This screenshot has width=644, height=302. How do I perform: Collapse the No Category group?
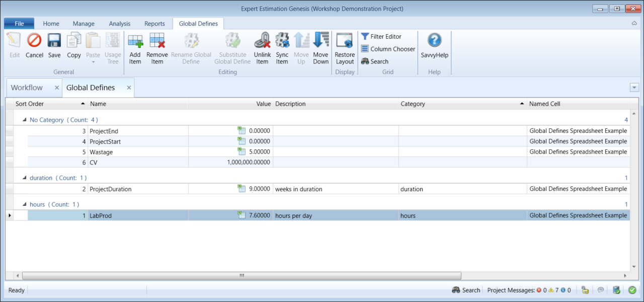pos(24,120)
